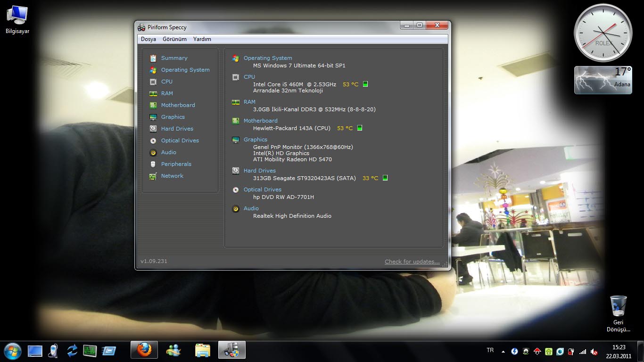The image size is (644, 362).
Task: Open Hard Drives from the sidebar
Action: tap(177, 129)
